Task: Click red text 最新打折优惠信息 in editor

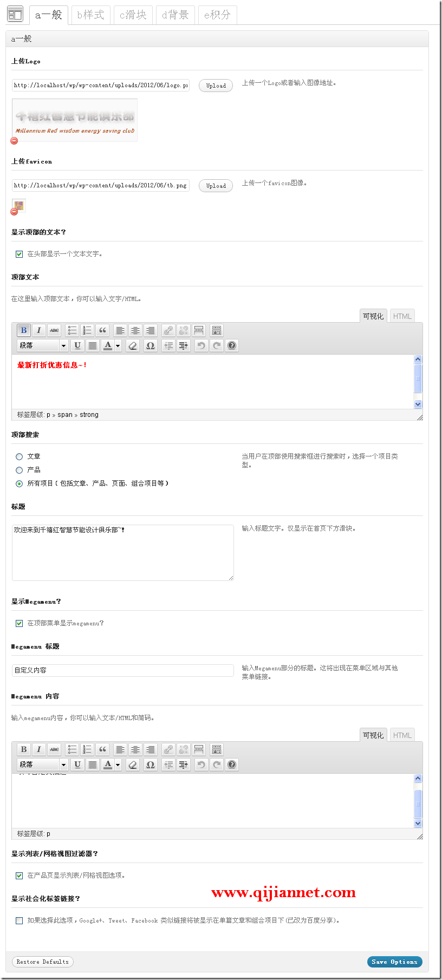Action: (52, 365)
